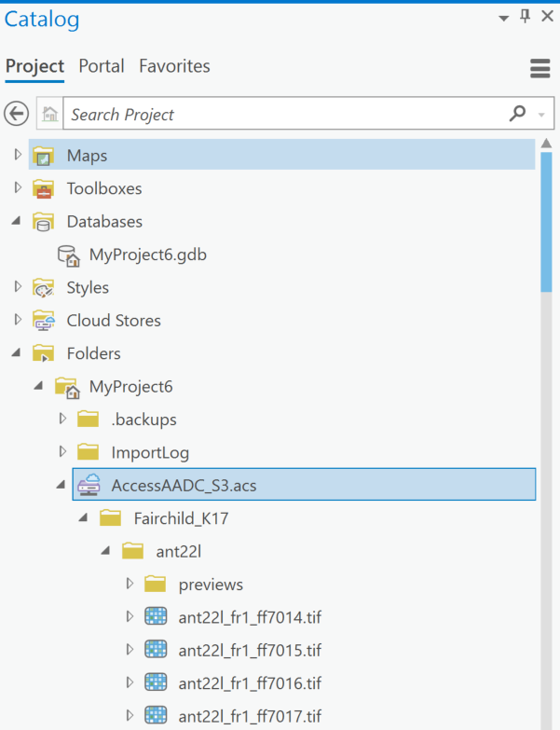Open the search options dropdown arrow
560x730 pixels.
541,115
